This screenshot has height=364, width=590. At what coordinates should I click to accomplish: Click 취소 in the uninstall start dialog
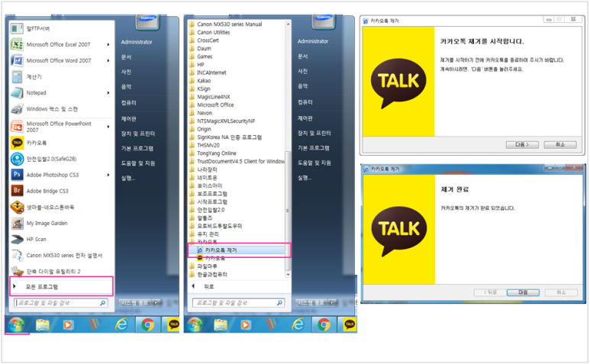point(560,145)
